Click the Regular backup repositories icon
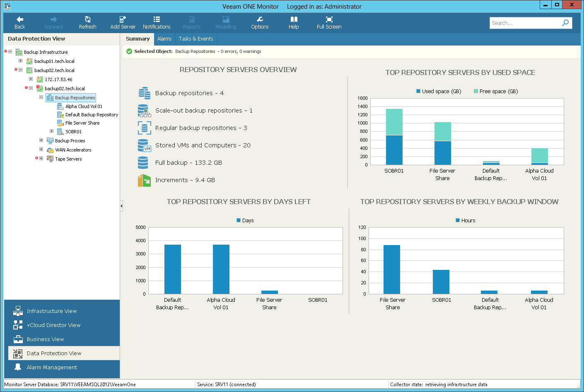This screenshot has width=584, height=392. tap(144, 128)
